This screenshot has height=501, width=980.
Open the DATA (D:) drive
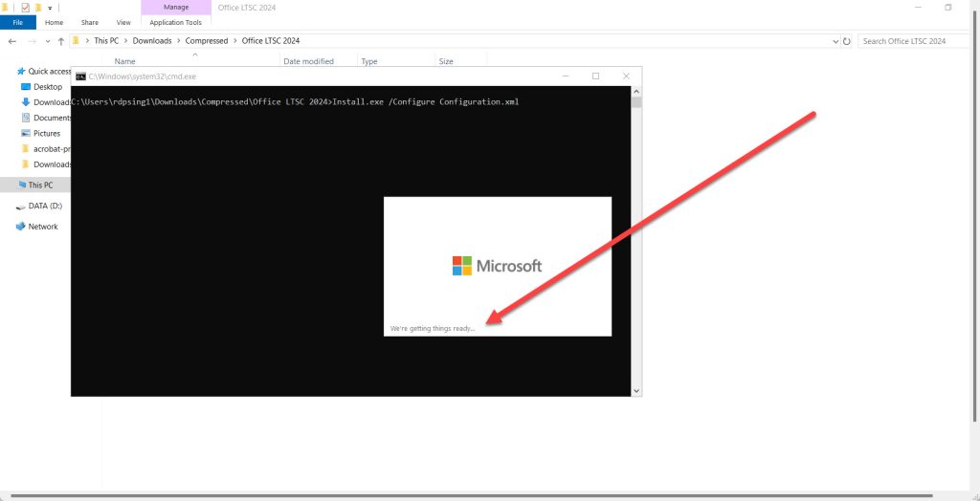point(44,206)
